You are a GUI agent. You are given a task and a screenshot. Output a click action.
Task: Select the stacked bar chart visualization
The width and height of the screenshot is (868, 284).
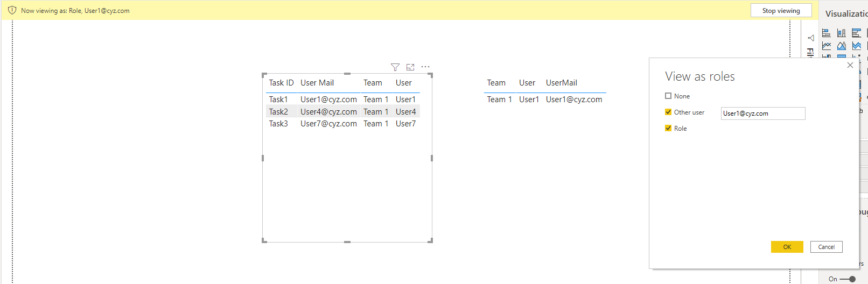pyautogui.click(x=826, y=33)
